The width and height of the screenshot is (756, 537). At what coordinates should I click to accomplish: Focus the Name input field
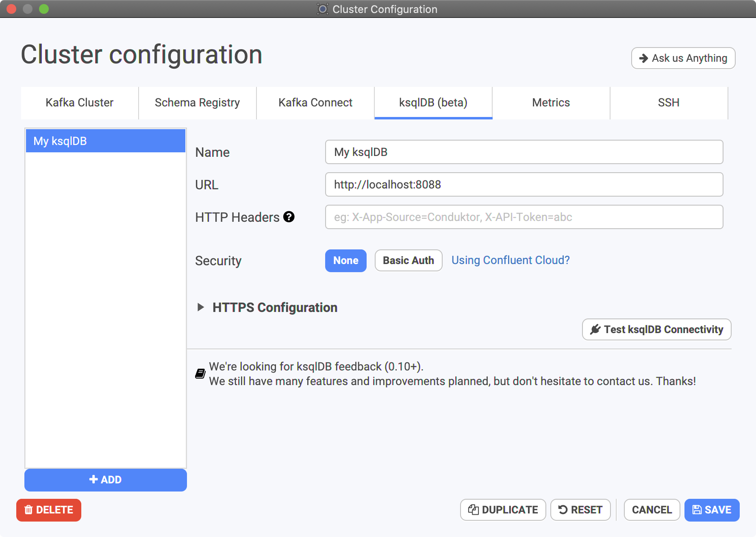524,152
